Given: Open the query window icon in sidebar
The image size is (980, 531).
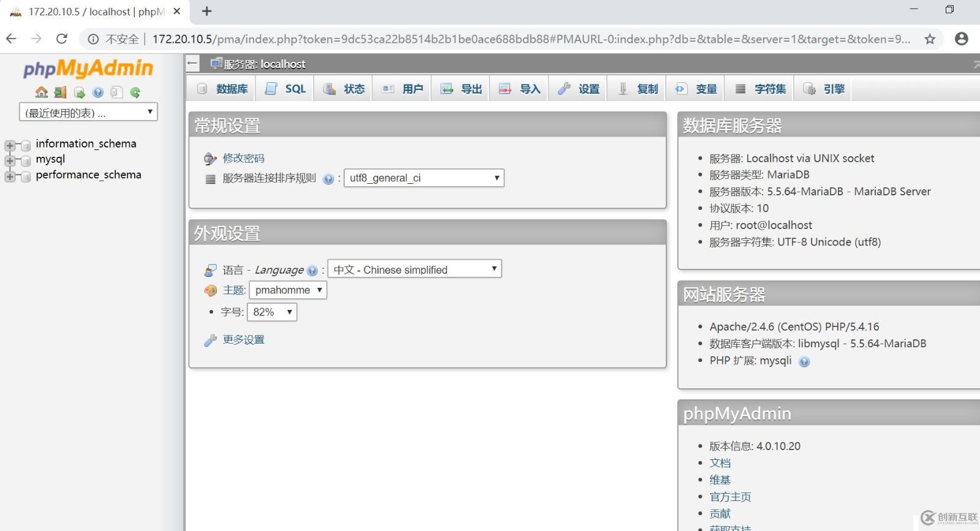Looking at the screenshot, I should click(x=79, y=92).
